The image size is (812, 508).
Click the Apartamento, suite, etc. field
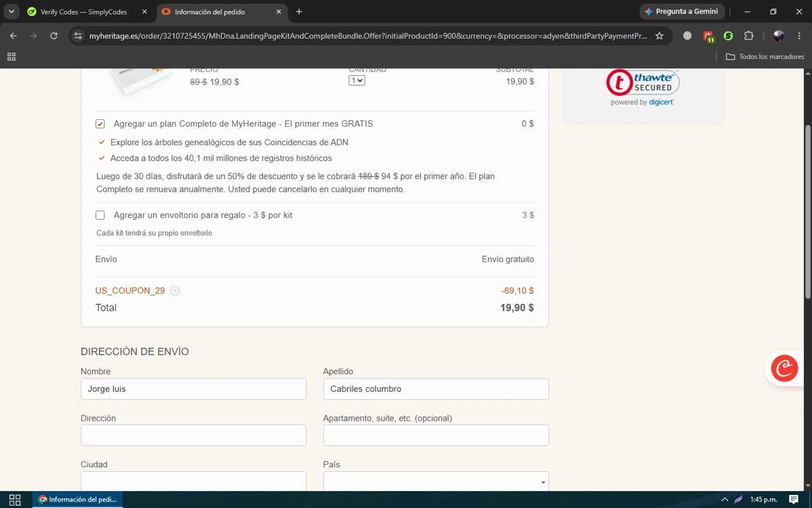tap(436, 435)
